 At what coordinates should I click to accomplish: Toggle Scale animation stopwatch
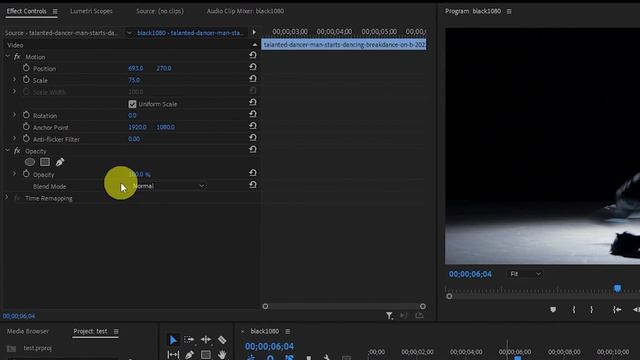pyautogui.click(x=26, y=80)
